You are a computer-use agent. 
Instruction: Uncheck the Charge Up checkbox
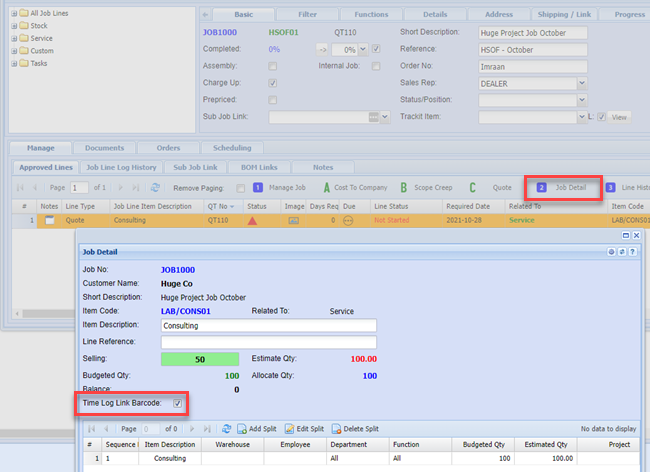click(x=273, y=83)
